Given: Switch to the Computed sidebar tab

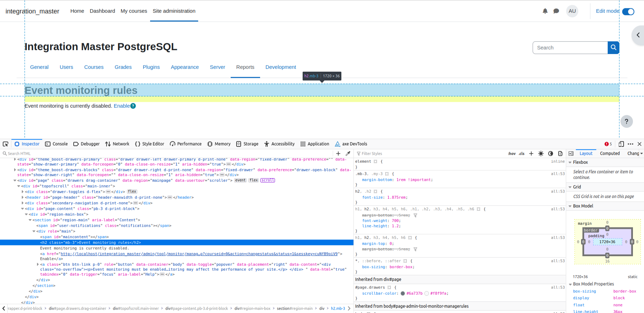Looking at the screenshot, I should [610, 153].
